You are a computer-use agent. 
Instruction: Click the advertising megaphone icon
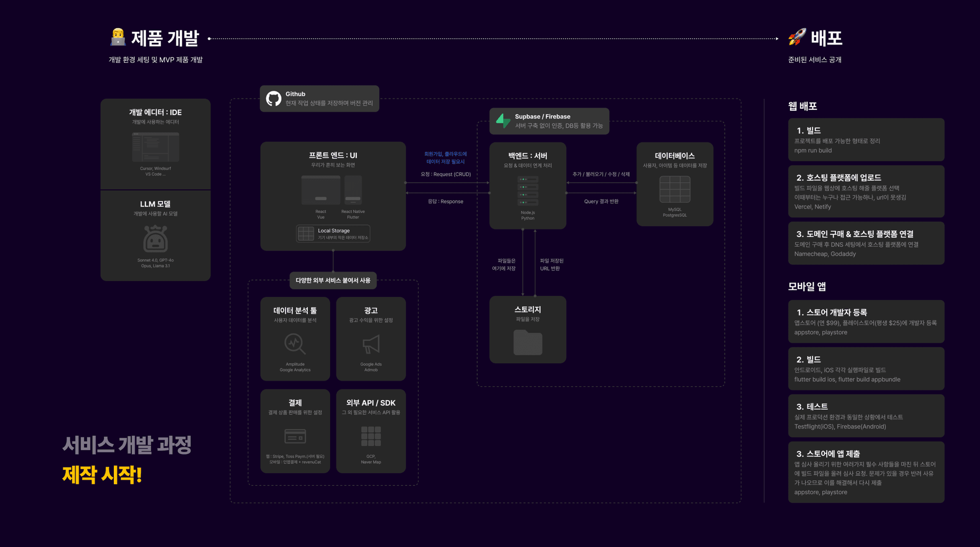[371, 344]
